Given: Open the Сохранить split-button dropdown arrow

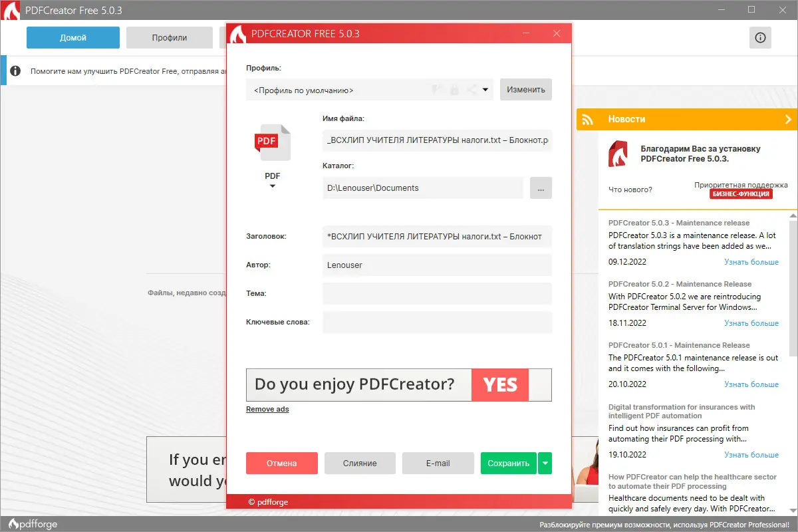Looking at the screenshot, I should point(545,464).
